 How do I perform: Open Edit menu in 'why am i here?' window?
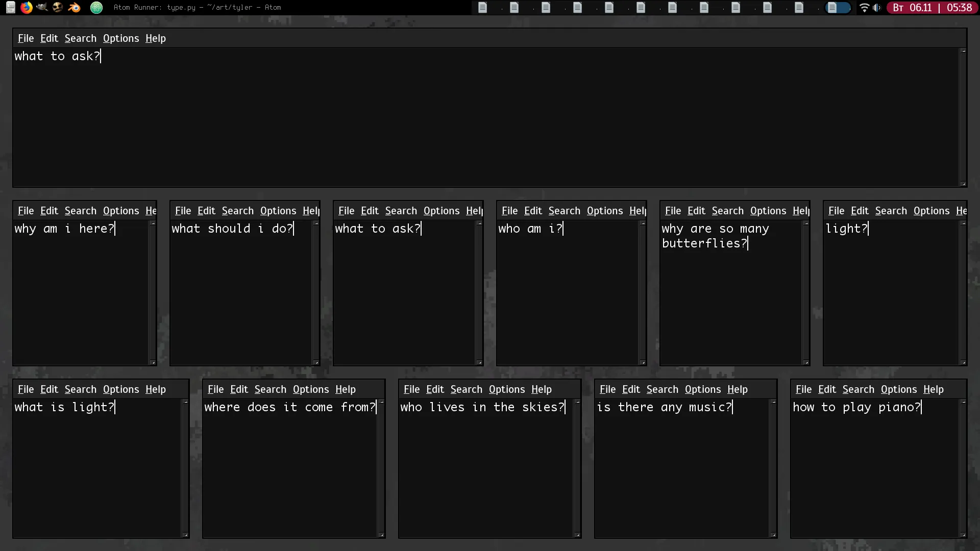pyautogui.click(x=49, y=211)
